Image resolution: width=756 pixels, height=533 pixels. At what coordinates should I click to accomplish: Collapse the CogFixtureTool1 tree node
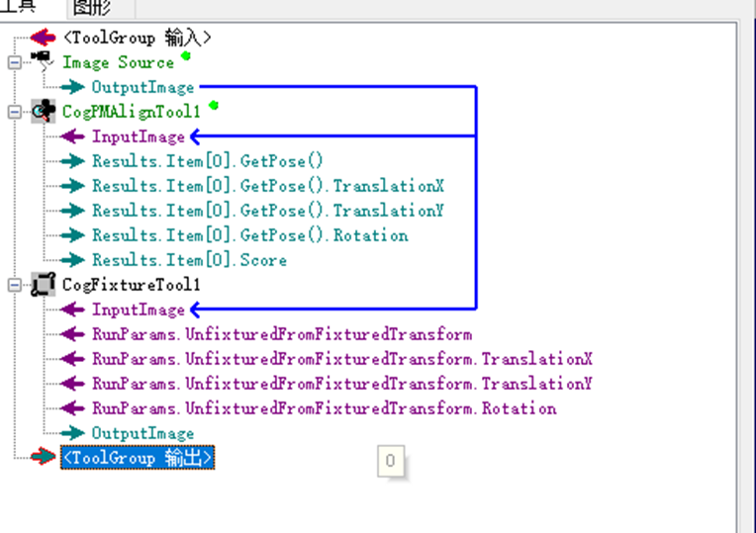(x=15, y=285)
